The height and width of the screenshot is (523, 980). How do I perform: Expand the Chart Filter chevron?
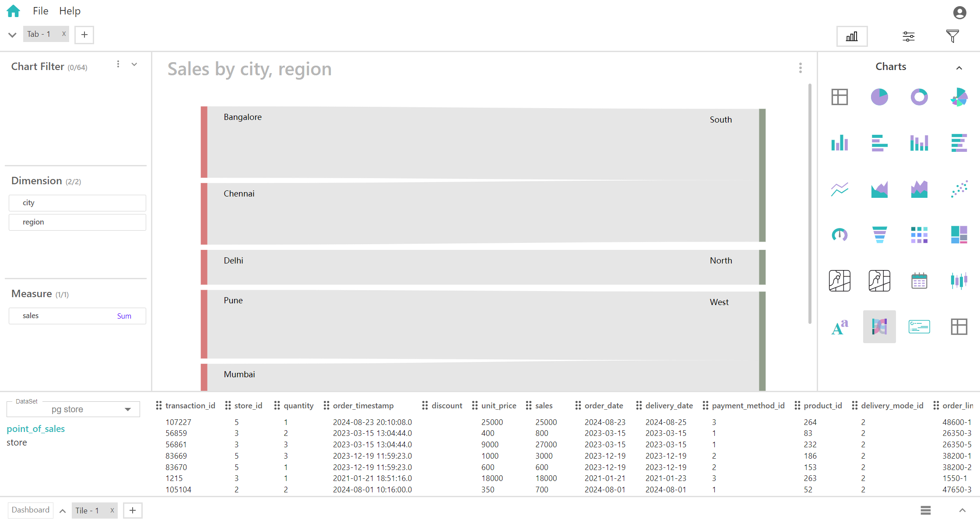click(134, 65)
